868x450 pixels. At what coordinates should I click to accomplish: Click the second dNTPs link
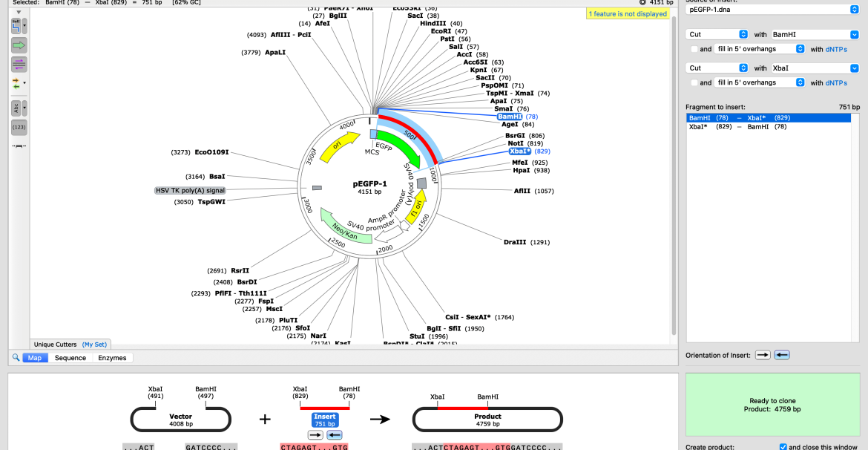836,82
